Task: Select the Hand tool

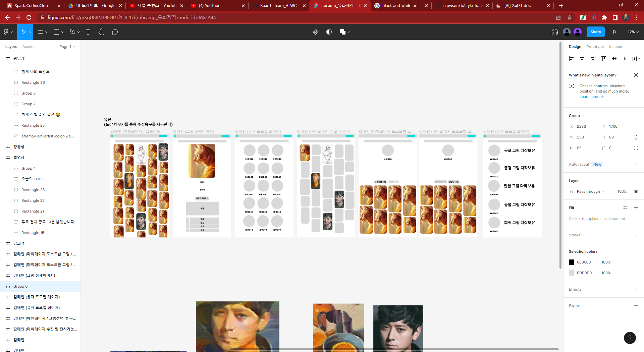Action: pyautogui.click(x=102, y=32)
